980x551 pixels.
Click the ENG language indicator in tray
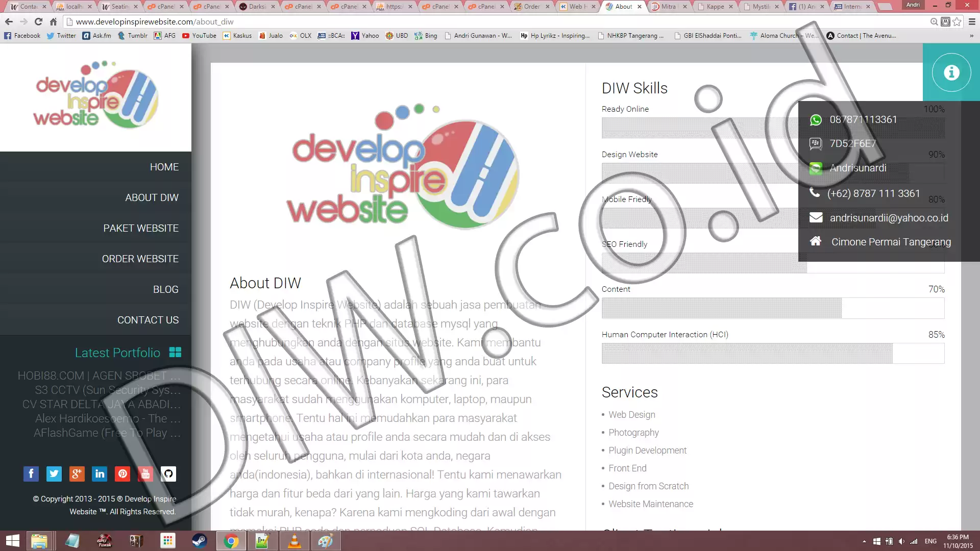pyautogui.click(x=930, y=541)
